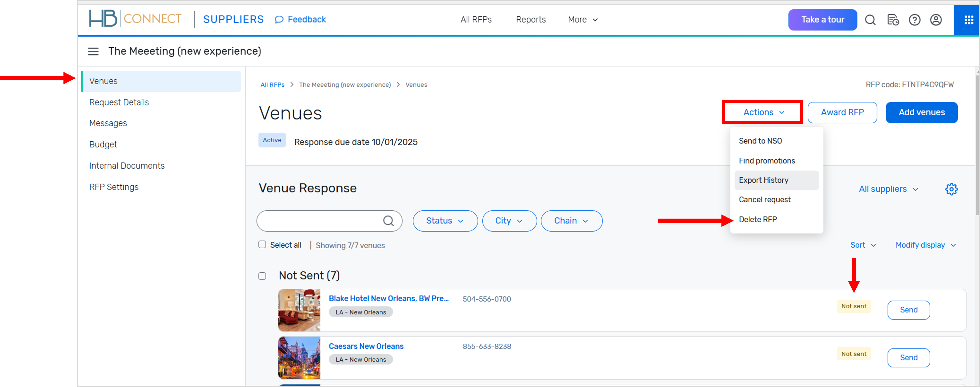The height and width of the screenshot is (387, 980).
Task: Choose Export History menu option
Action: click(x=763, y=180)
